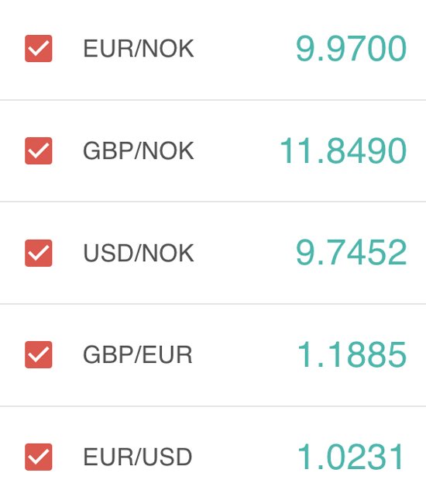426x504 pixels.
Task: Click empty space between EUR/NOK and 9.9700
Action: coord(245,49)
